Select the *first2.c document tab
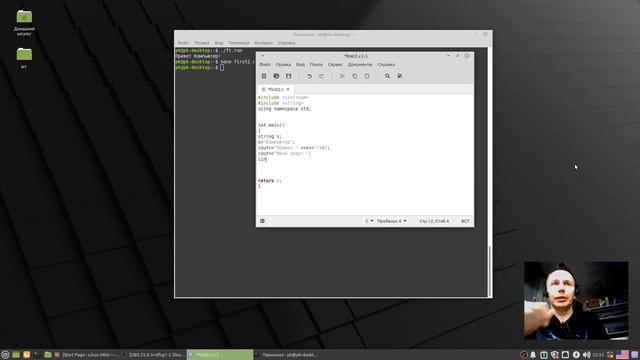This screenshot has height=360, width=640. [x=276, y=89]
